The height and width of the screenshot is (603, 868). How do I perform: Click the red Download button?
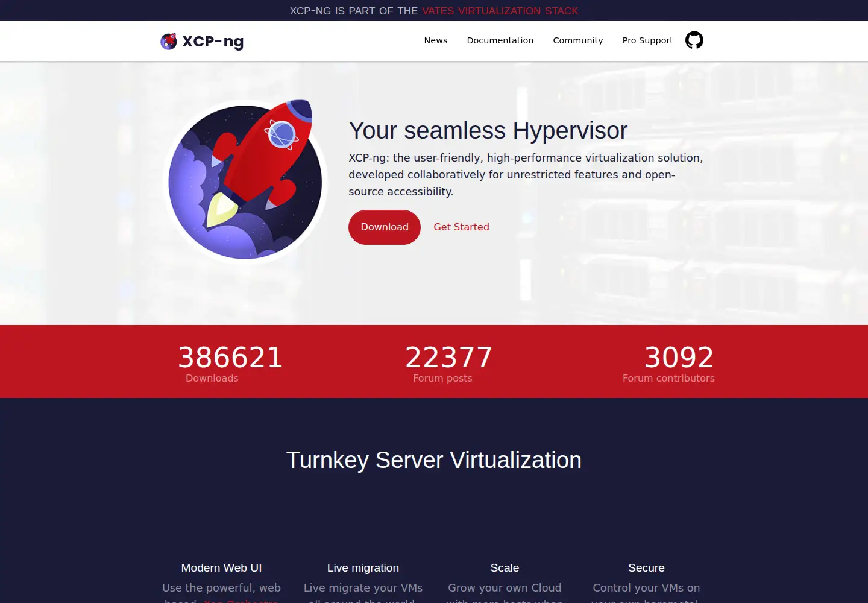point(385,227)
